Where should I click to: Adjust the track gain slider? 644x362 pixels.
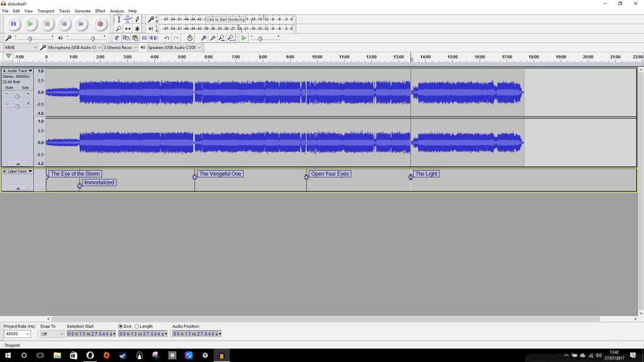click(18, 96)
